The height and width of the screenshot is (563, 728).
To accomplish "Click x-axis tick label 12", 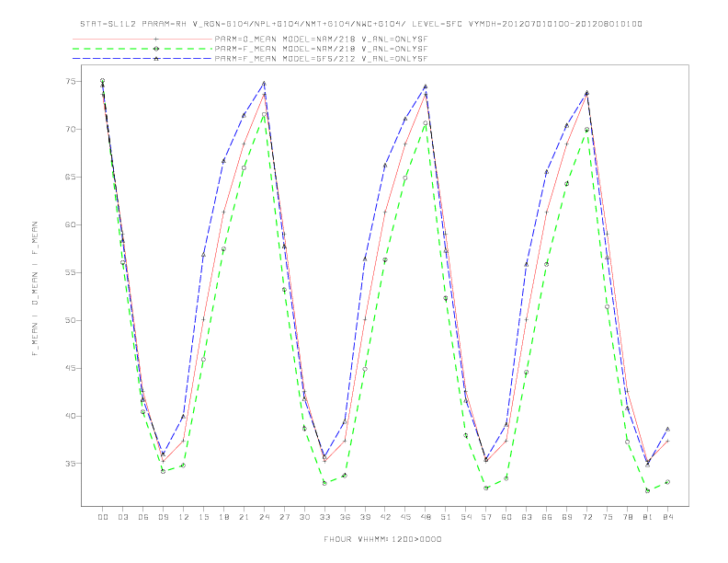I will (184, 517).
